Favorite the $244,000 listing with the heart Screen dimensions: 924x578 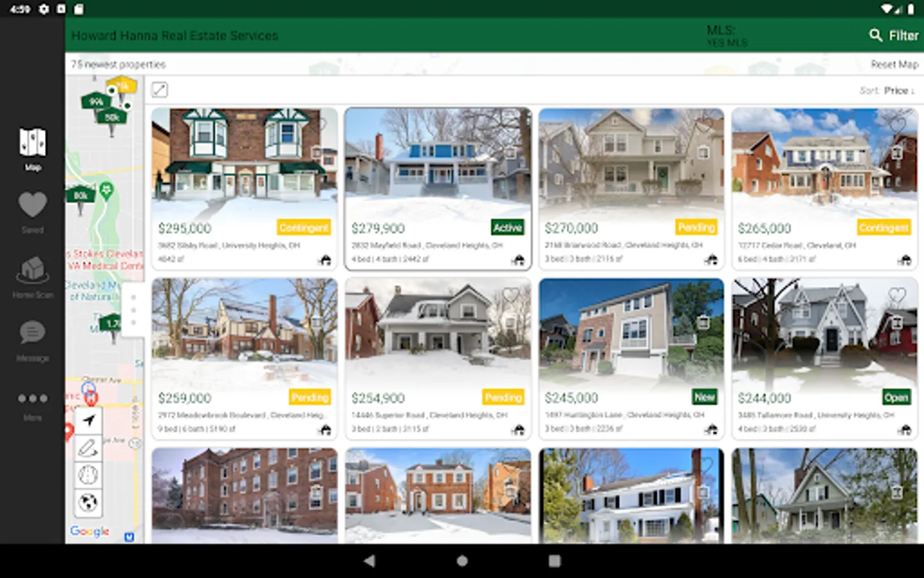coord(898,295)
